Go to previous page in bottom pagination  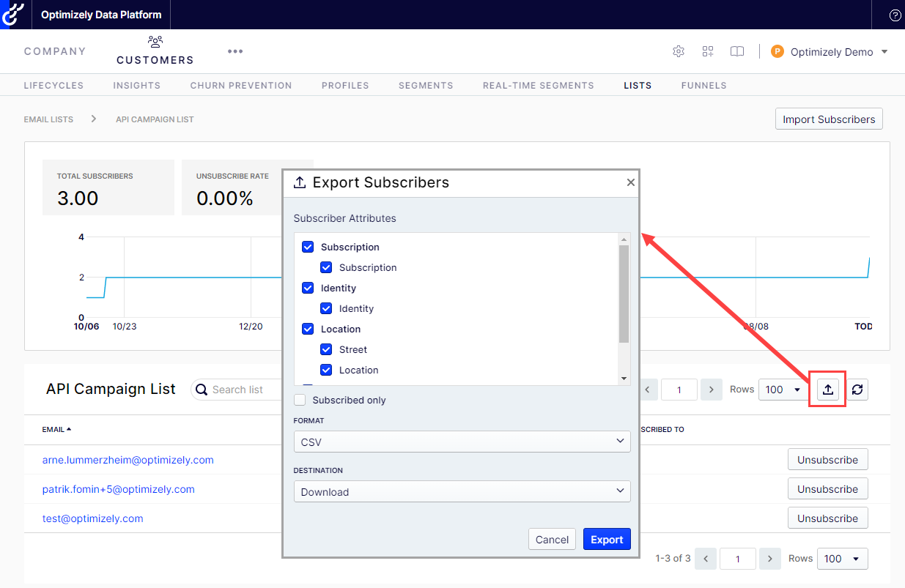[x=705, y=559]
